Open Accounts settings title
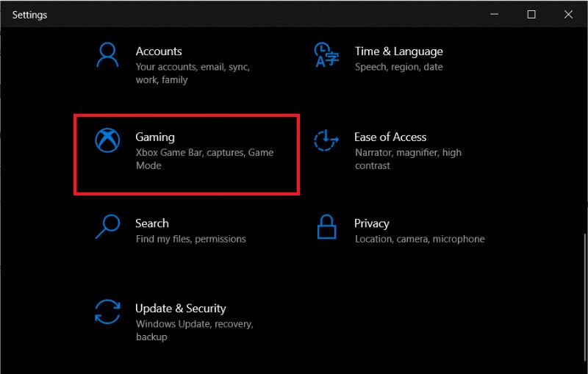The height and width of the screenshot is (374, 588). [159, 51]
